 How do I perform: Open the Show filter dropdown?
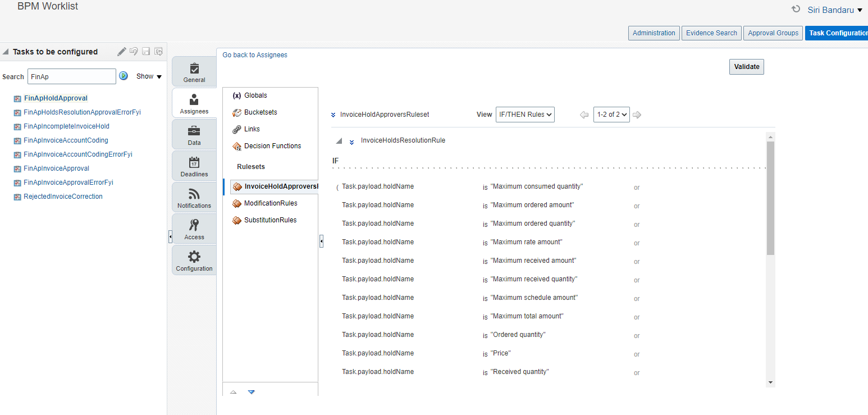pyautogui.click(x=149, y=76)
